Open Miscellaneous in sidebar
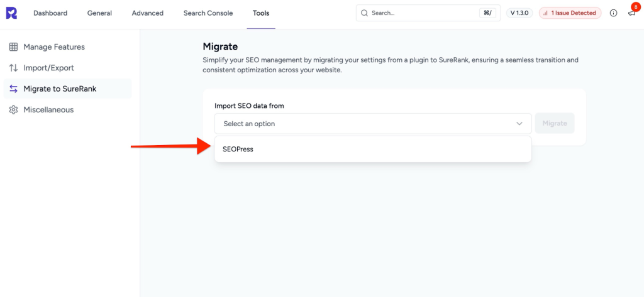 tap(67, 109)
